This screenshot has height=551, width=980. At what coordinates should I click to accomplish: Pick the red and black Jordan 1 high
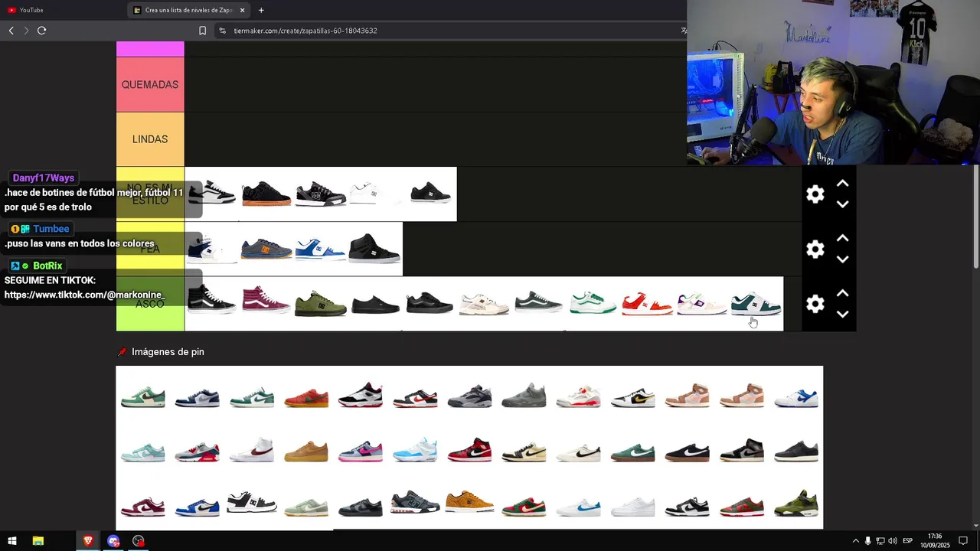(469, 450)
